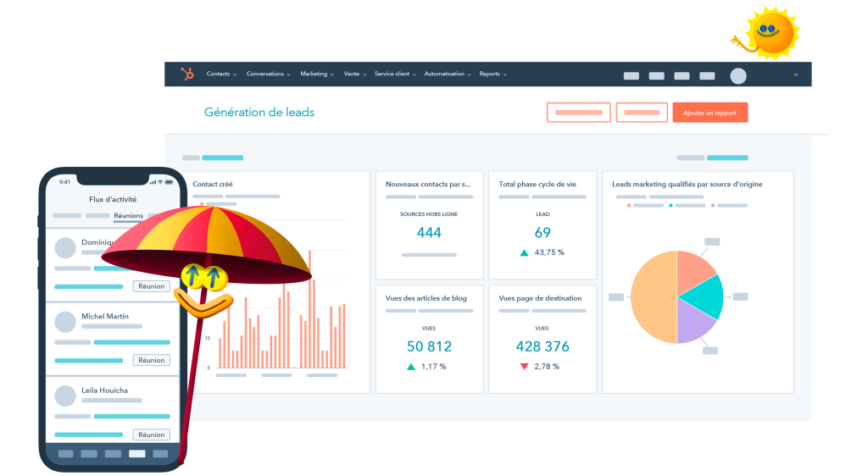The width and height of the screenshot is (868, 476).
Task: Select the 69 lead value
Action: (x=542, y=233)
